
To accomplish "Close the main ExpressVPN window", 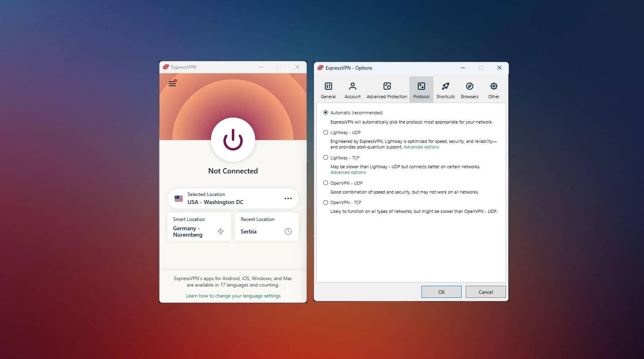I will point(297,67).
